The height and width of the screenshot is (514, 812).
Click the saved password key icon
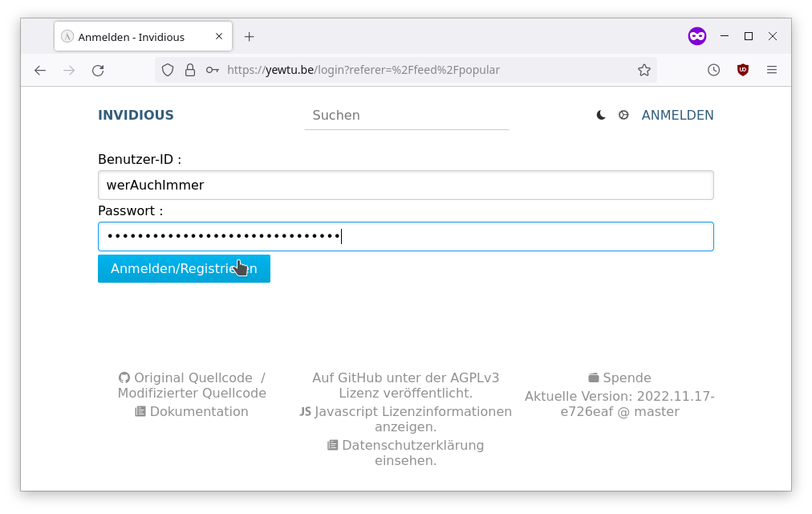point(212,70)
